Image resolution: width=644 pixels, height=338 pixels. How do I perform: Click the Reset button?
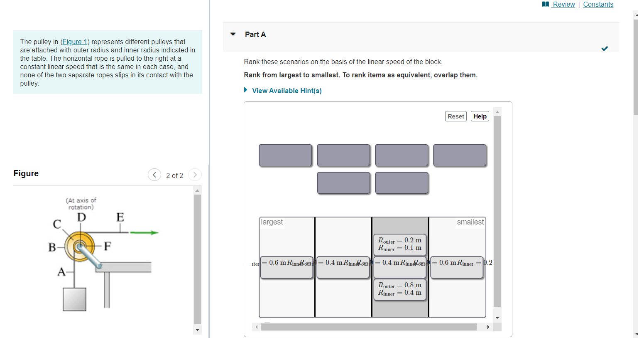coord(456,116)
